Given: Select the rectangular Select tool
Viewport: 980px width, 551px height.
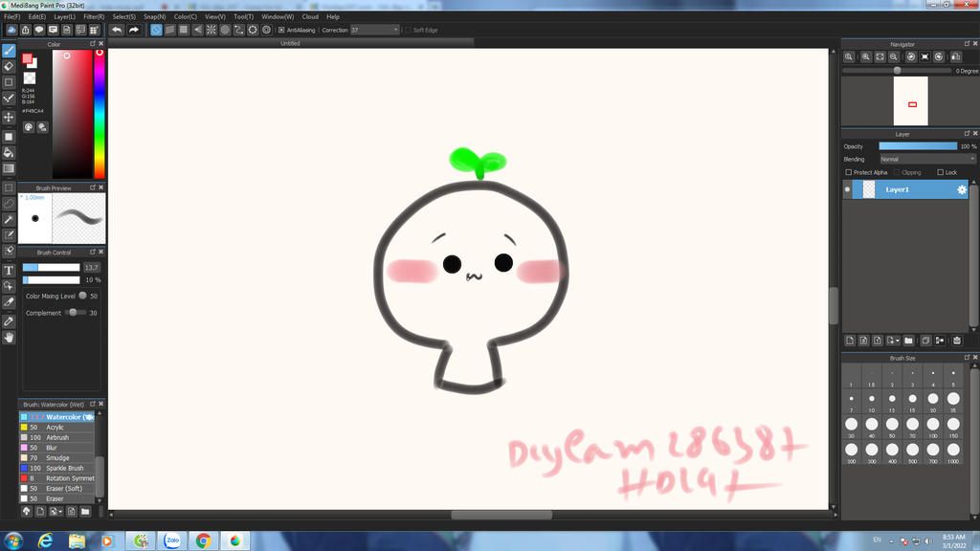Looking at the screenshot, I should (x=9, y=187).
